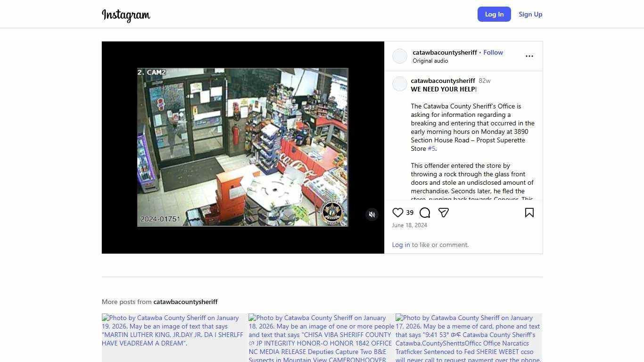Share post using paper plane icon
Viewport: 644px width, 362px height.
pos(443,213)
